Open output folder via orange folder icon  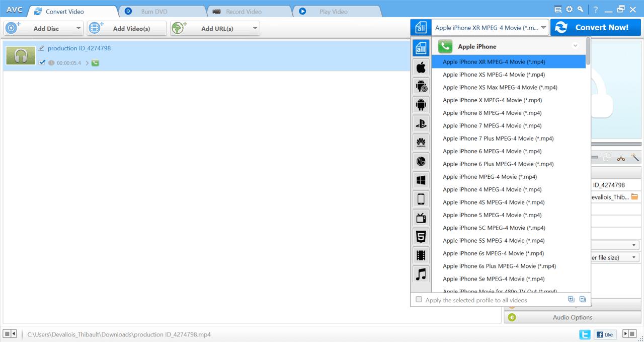tap(634, 197)
